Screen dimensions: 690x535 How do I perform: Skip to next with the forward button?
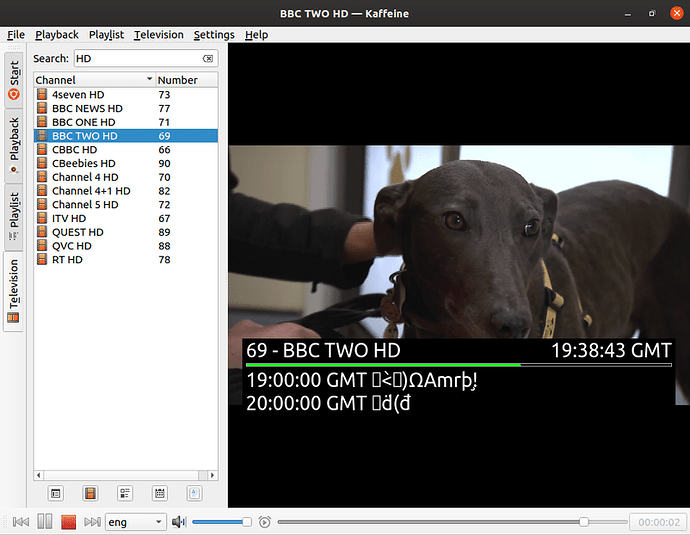click(x=92, y=522)
